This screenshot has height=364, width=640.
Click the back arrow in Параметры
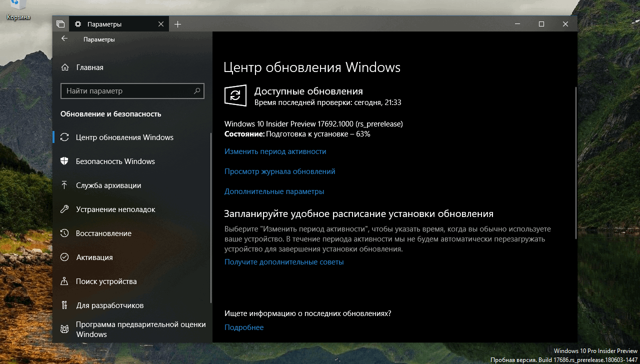(x=64, y=39)
